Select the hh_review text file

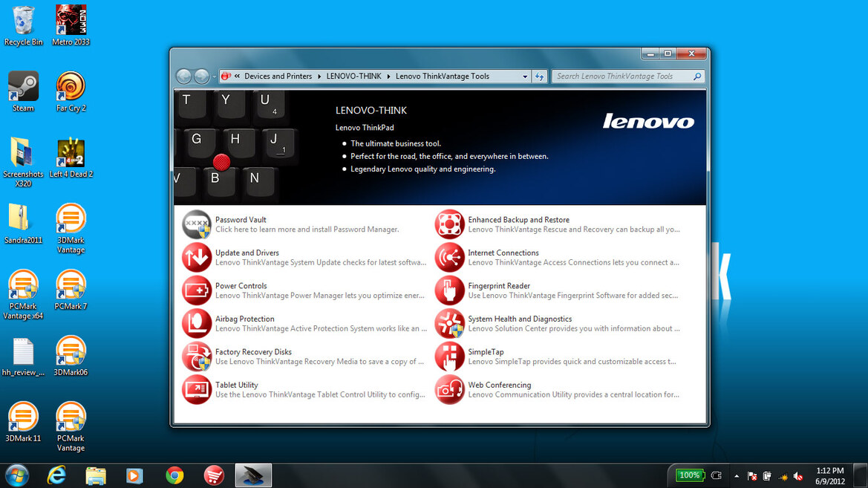coord(23,357)
